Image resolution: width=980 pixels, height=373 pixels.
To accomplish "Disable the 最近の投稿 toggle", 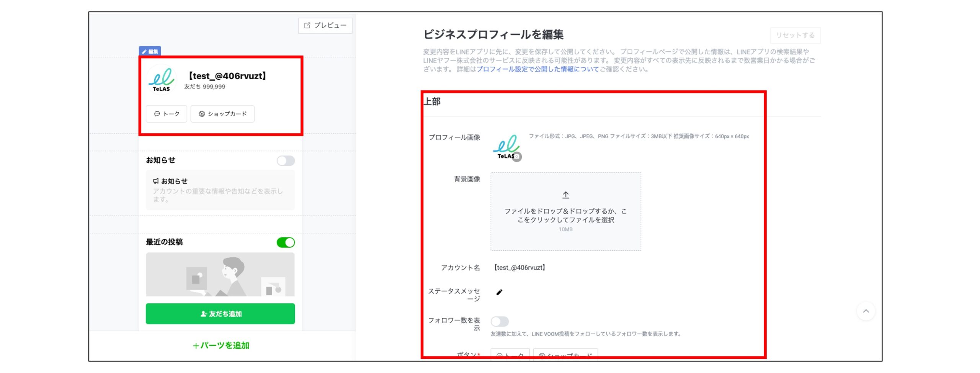I will coord(286,242).
